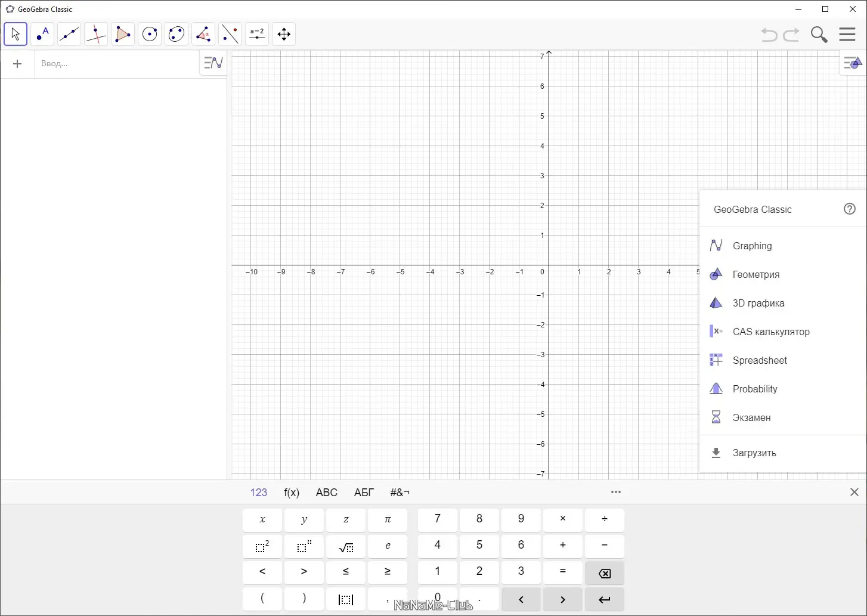Tap the multiplication × key
This screenshot has width=867, height=616.
(x=563, y=519)
